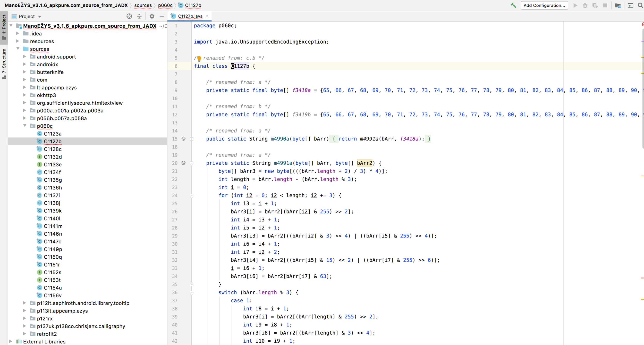Click the Build project hammer icon
The width and height of the screenshot is (644, 345).
click(x=513, y=5)
